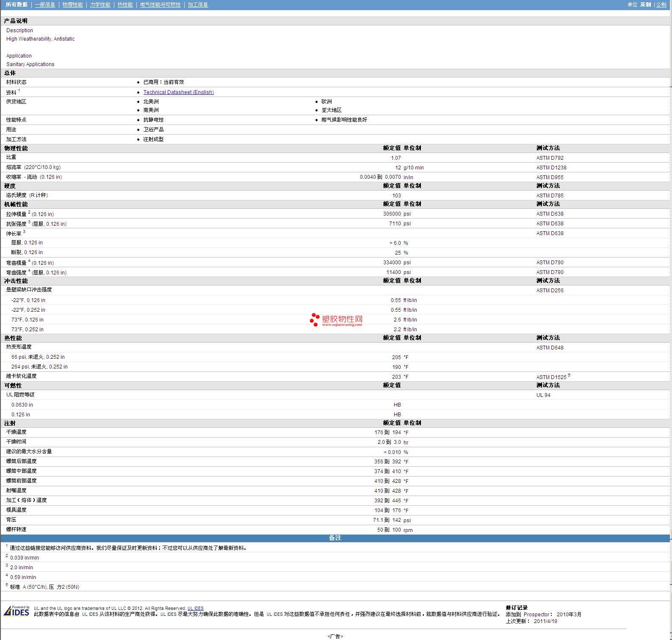This screenshot has height=640, width=672.
Task: Click footnote 4 text 0.59 in/min
Action: point(23,577)
